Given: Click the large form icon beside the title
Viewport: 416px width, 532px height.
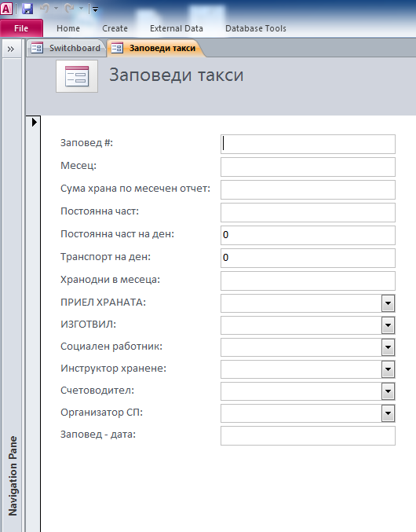Looking at the screenshot, I should point(77,76).
